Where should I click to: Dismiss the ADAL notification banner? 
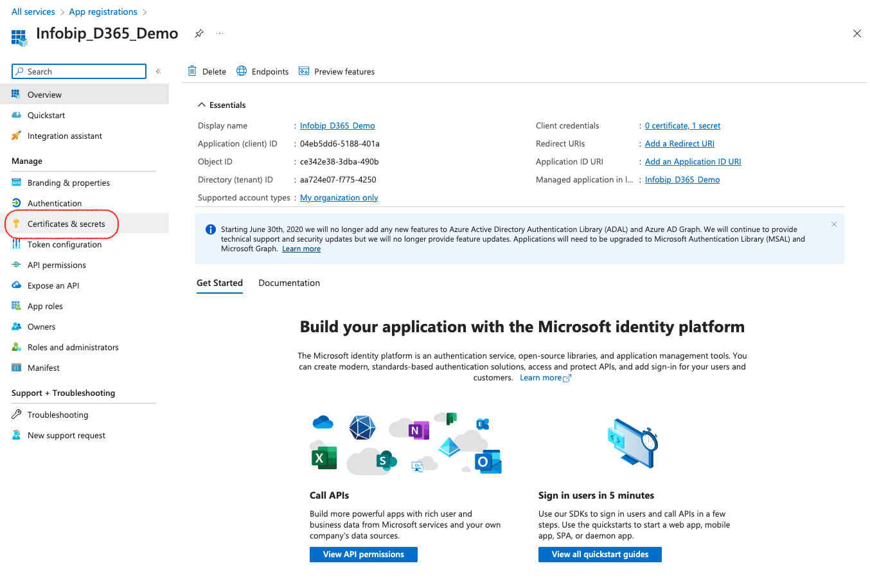click(833, 224)
